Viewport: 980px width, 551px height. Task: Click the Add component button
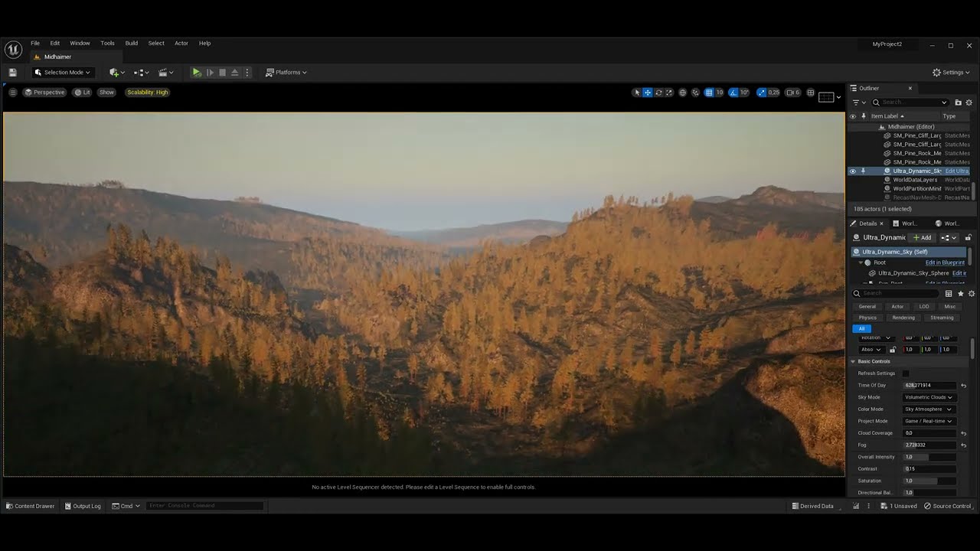(x=922, y=237)
